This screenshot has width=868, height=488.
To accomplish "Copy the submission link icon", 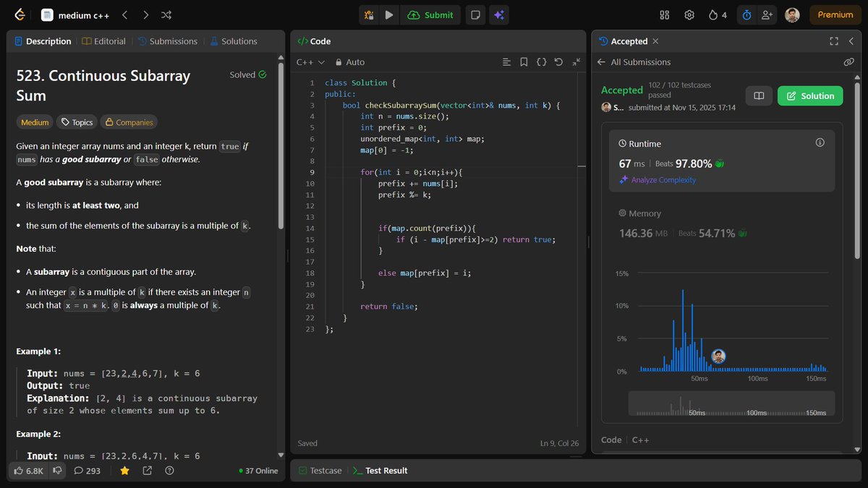I will click(849, 62).
